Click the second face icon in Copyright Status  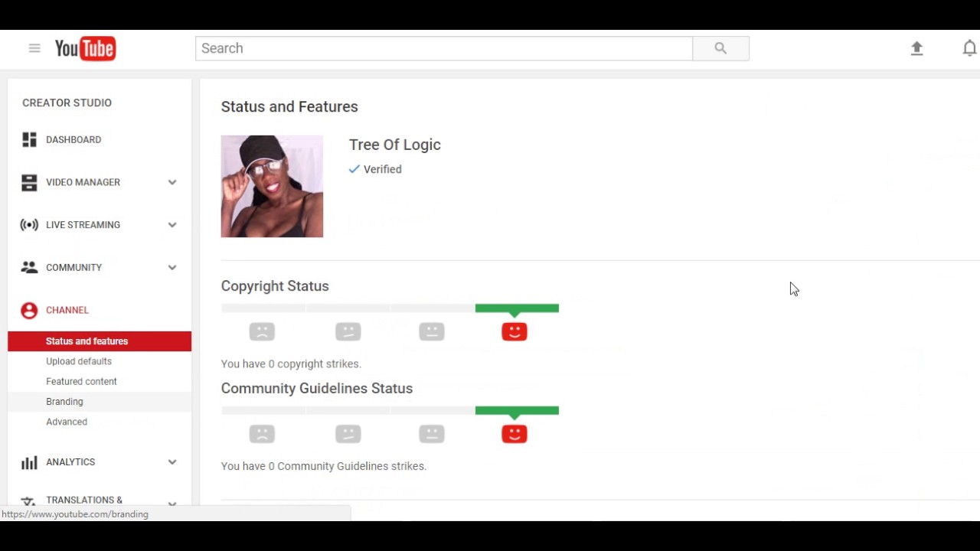pyautogui.click(x=348, y=331)
